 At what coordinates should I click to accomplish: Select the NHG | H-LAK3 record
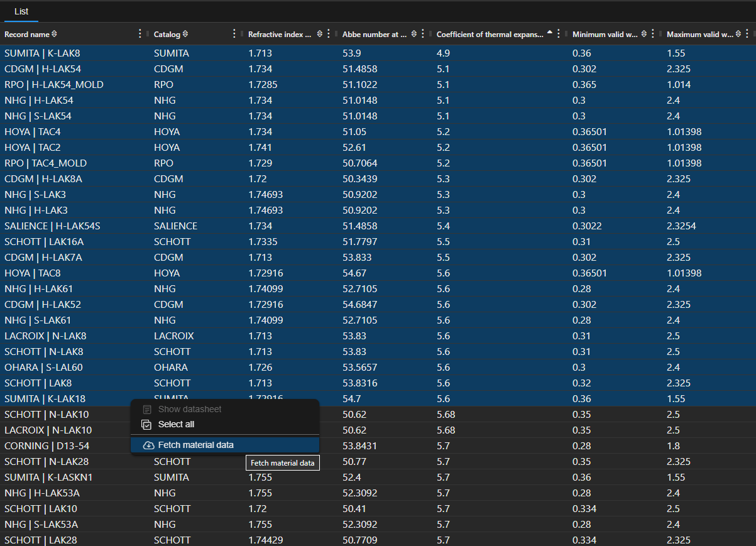click(x=378, y=210)
